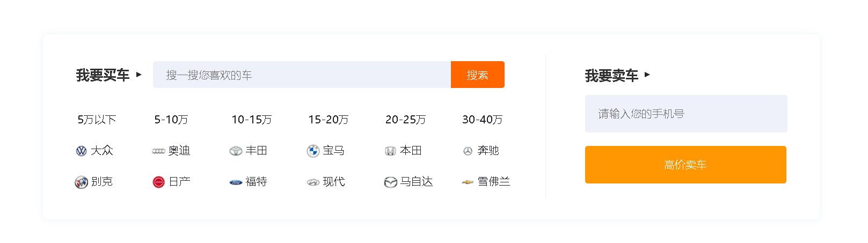Click the orange 搜索 button

(478, 75)
